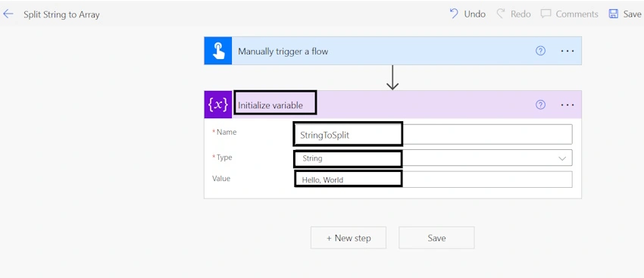Open ellipsis menu on Manually trigger a flow

[x=567, y=51]
